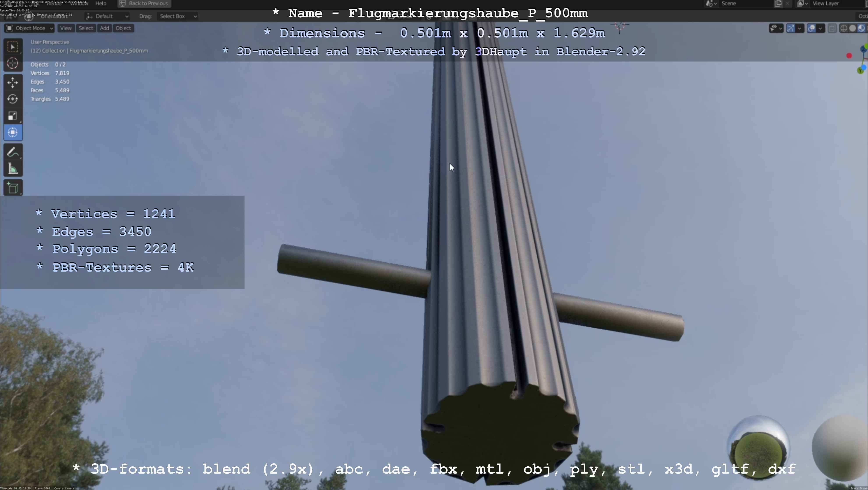Toggle viewport gizmos on or off
The image size is (868, 490).
coord(791,28)
